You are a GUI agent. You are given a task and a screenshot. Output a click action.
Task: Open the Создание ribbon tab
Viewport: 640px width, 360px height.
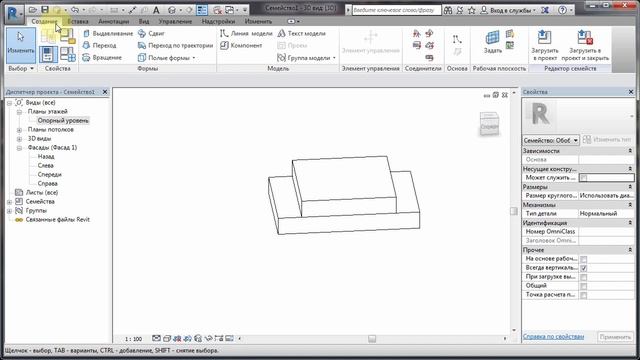coord(45,21)
